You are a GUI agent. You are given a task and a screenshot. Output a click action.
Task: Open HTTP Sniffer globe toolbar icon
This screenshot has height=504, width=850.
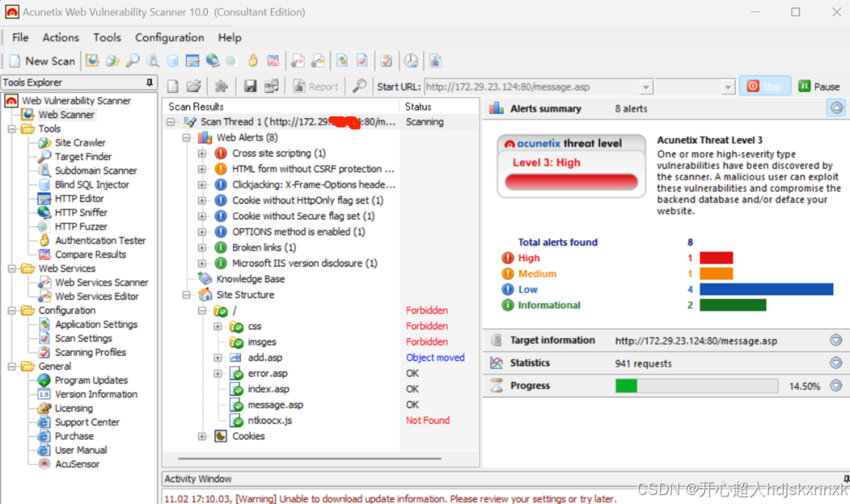tap(212, 60)
